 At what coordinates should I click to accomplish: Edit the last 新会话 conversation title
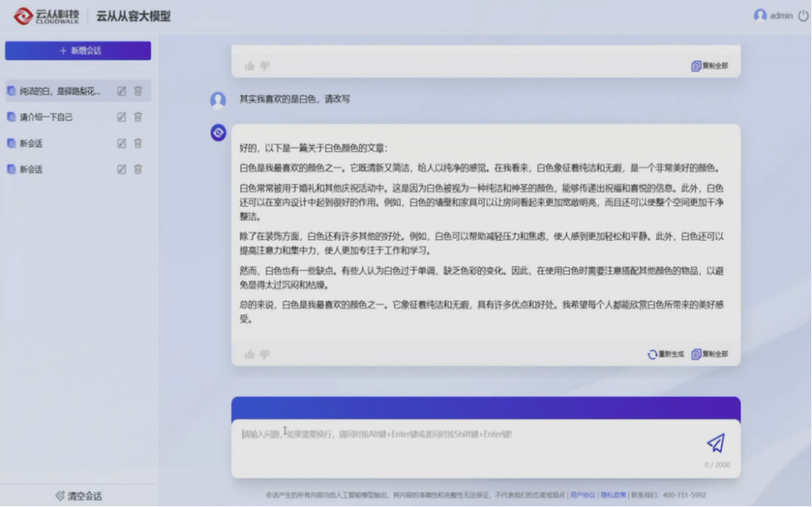pos(122,169)
